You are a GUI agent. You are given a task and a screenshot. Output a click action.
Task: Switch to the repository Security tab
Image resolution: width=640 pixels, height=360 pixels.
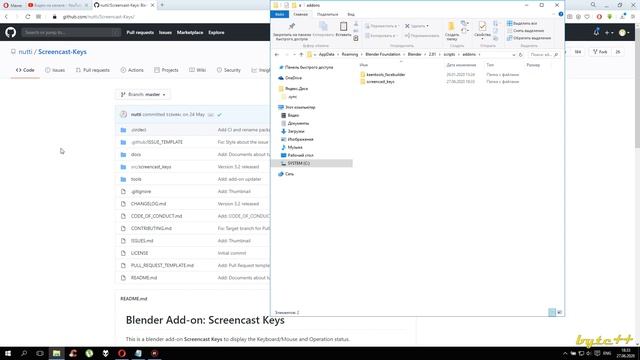229,70
